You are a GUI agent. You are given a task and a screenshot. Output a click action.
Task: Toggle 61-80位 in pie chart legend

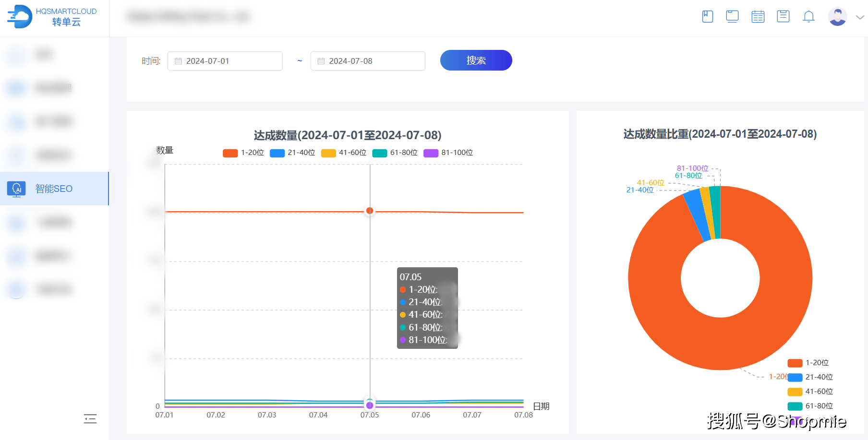[x=810, y=406]
